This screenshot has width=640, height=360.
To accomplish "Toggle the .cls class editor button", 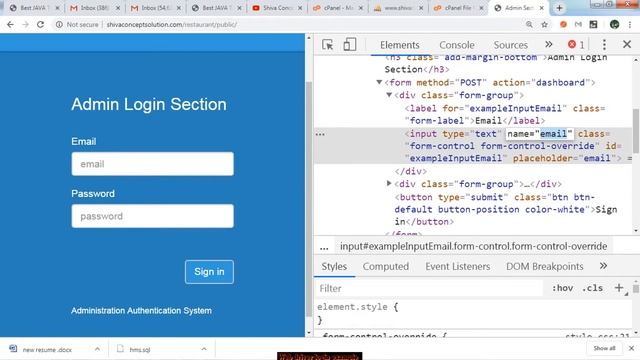I will click(x=592, y=288).
